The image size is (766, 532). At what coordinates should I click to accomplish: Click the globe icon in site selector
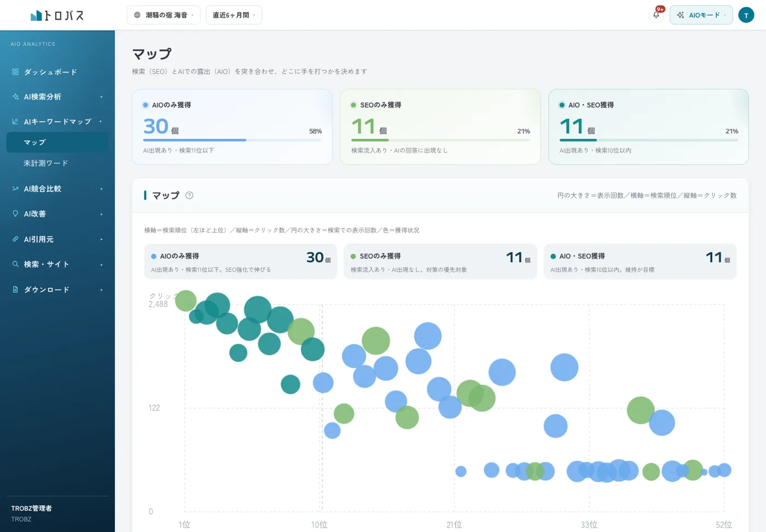click(137, 15)
